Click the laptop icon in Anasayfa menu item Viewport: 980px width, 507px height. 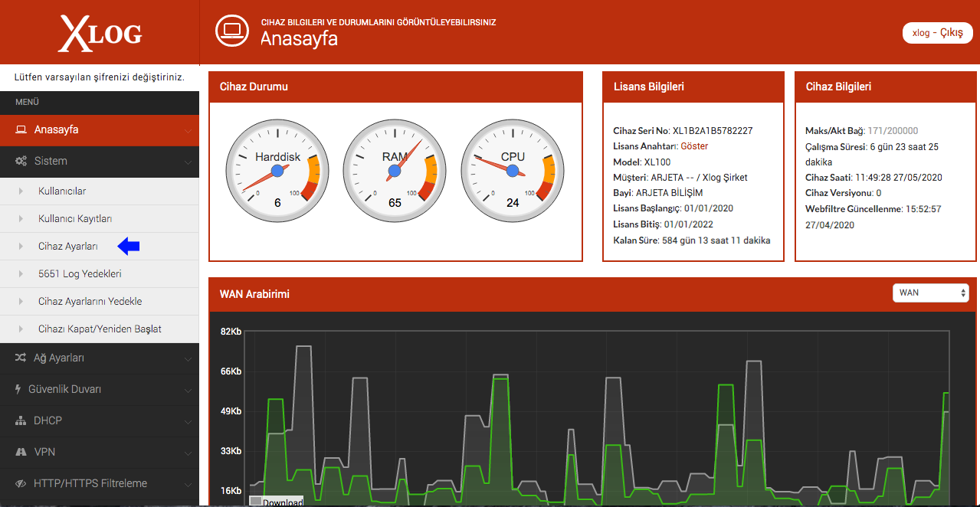click(21, 130)
